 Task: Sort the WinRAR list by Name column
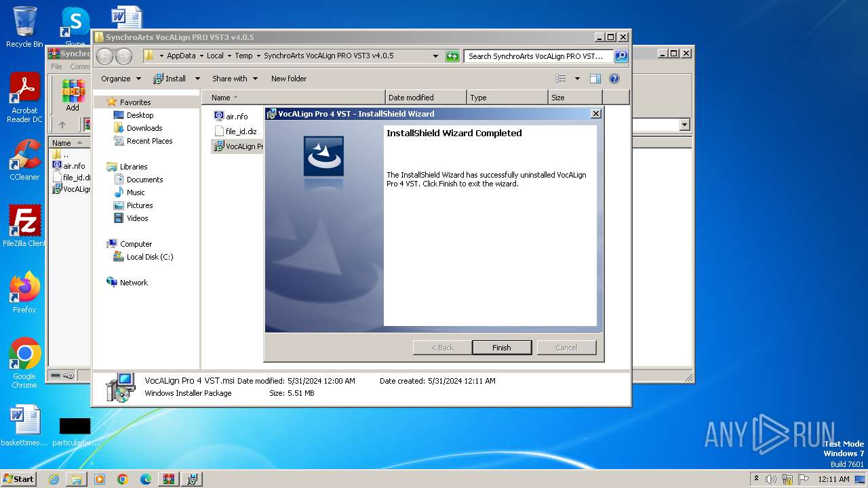pos(68,143)
